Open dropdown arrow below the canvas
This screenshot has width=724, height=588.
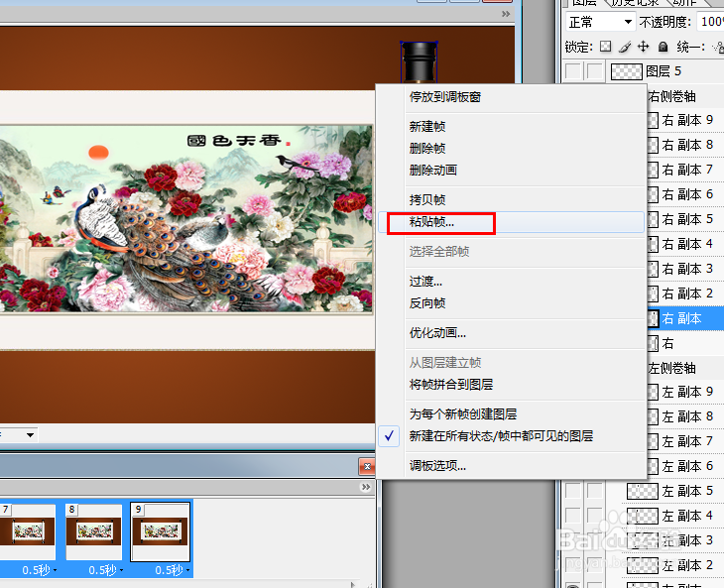(x=30, y=434)
